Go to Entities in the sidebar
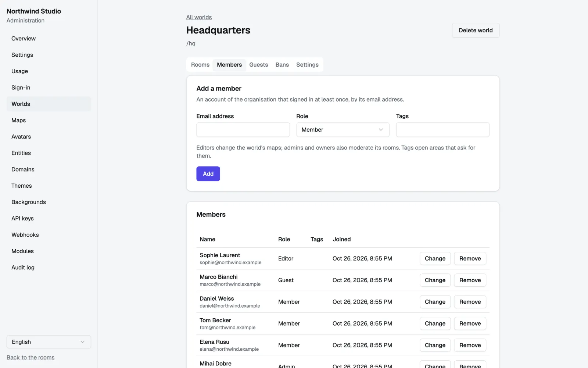 point(49,153)
